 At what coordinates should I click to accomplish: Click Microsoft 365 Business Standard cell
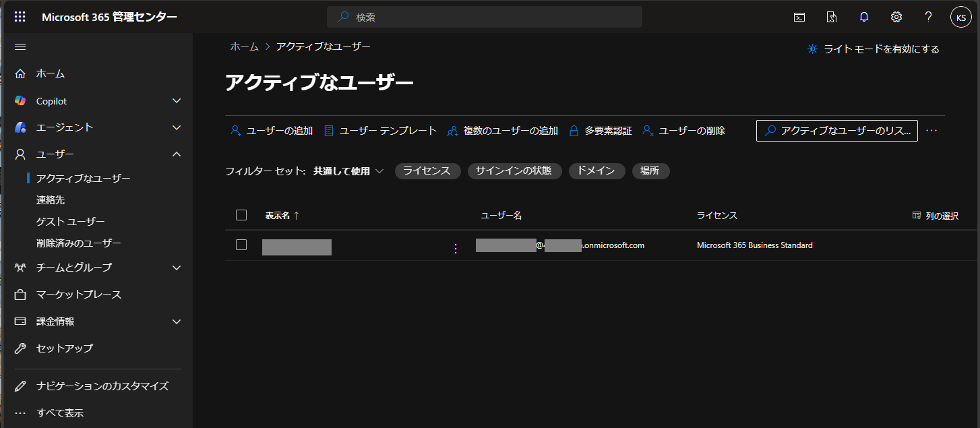[755, 245]
